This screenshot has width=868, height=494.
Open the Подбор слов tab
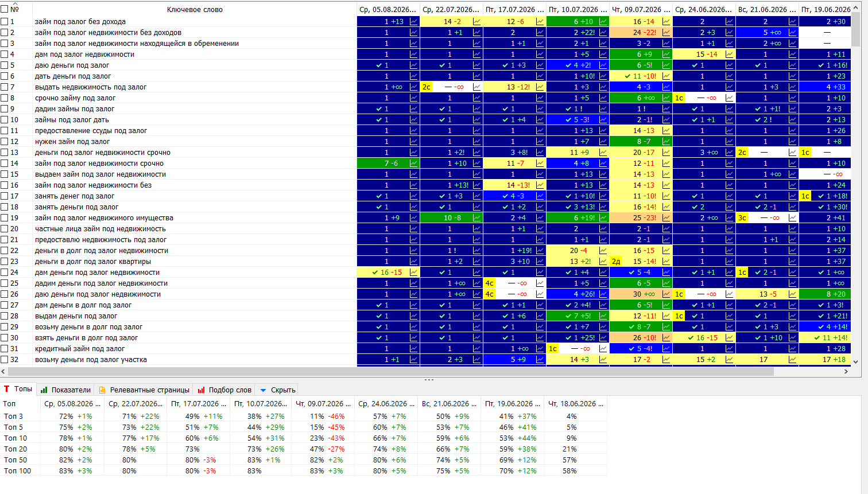click(x=224, y=390)
